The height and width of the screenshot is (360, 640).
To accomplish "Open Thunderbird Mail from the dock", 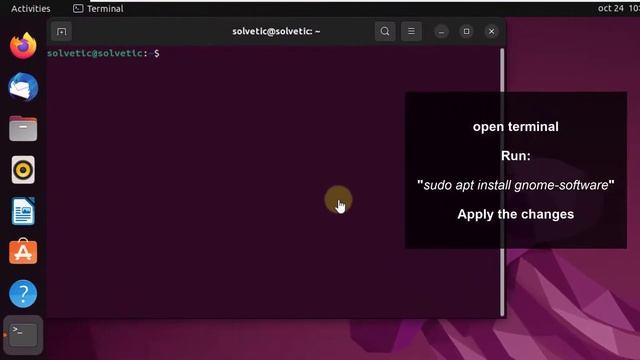I will [x=23, y=87].
